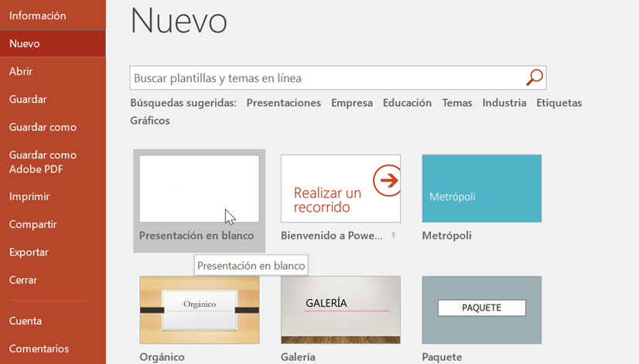Select the Paquete theme thumbnail

tap(482, 310)
